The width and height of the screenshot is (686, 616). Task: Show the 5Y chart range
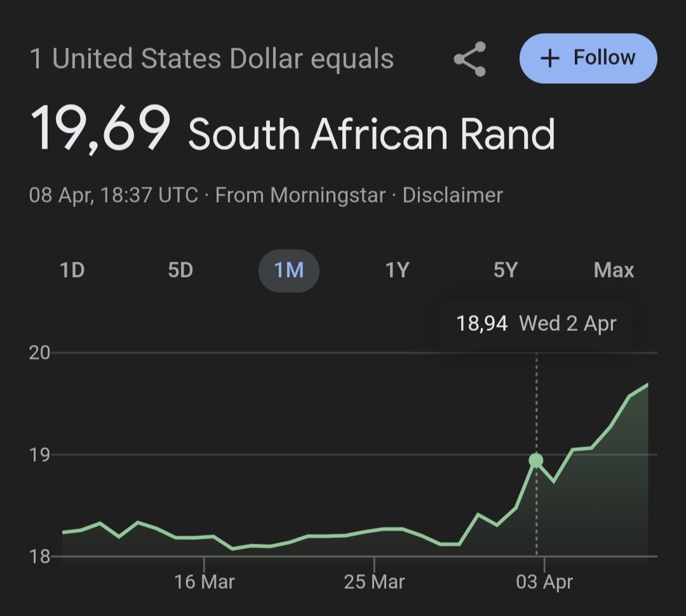506,270
